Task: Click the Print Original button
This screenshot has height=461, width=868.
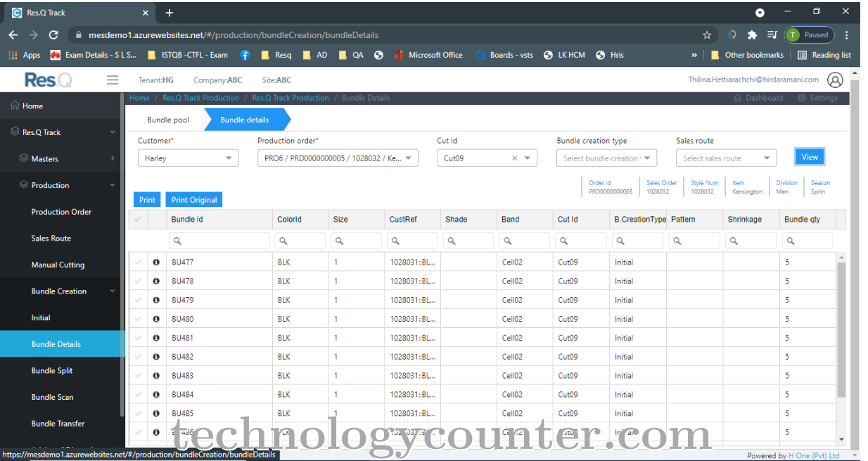Action: tap(194, 200)
